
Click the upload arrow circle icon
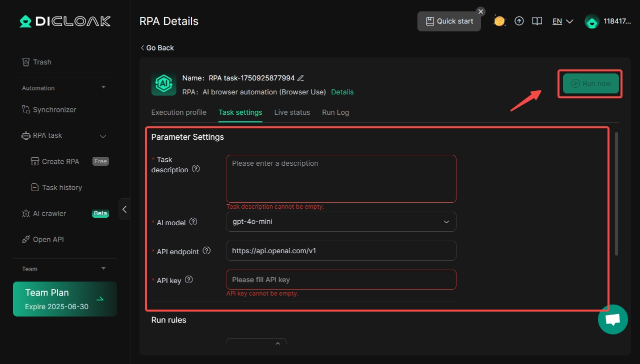pos(519,21)
